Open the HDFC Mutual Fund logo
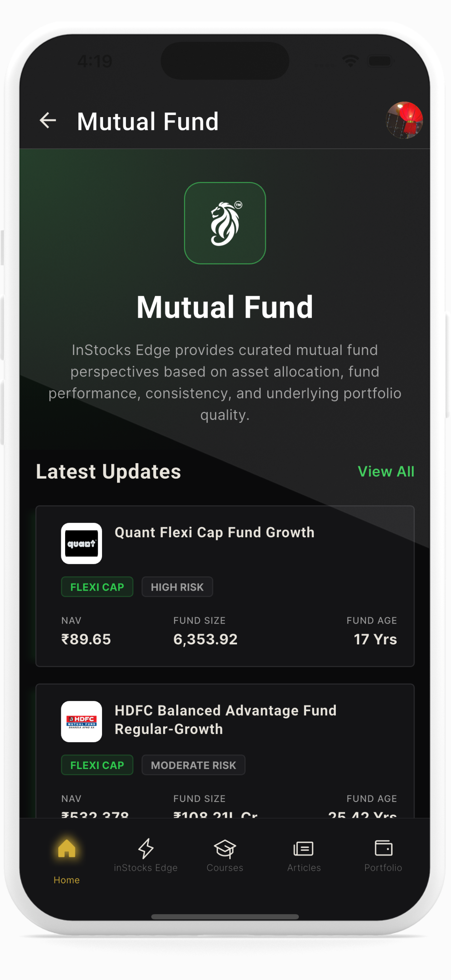 pyautogui.click(x=81, y=721)
